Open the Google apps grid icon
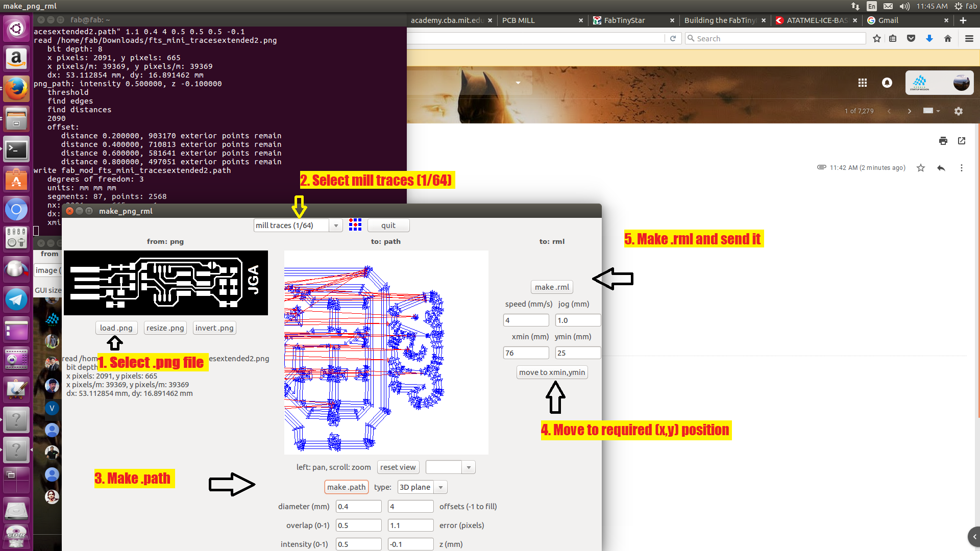 [x=863, y=83]
